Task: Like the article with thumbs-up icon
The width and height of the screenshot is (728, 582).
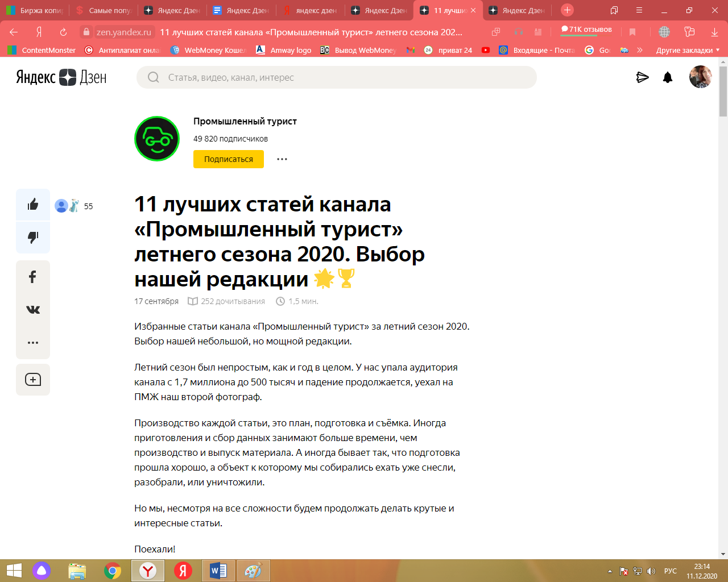Action: 33,205
